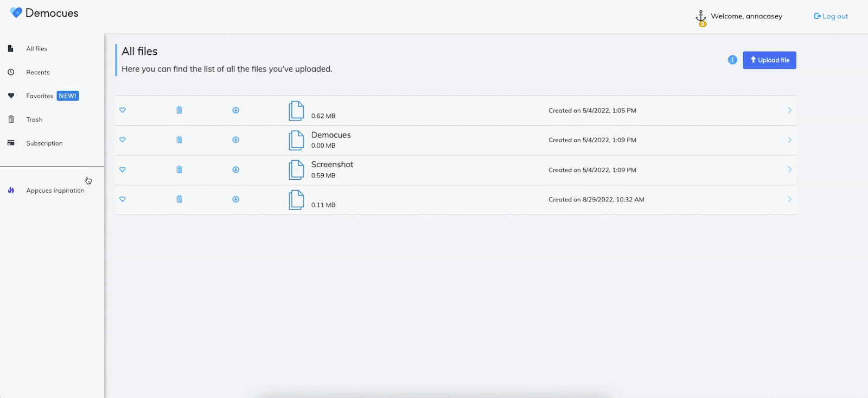Expand the Screenshot file row chevron
This screenshot has width=868, height=398.
789,169
